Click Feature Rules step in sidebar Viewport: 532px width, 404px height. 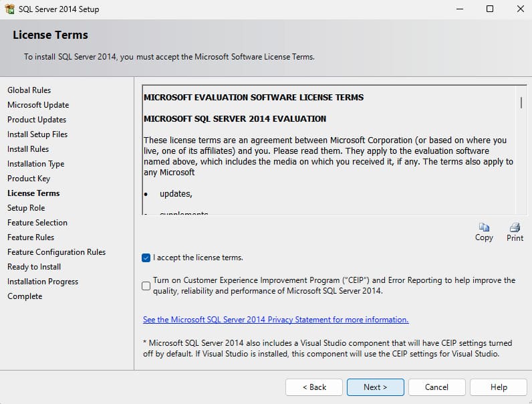pyautogui.click(x=31, y=237)
